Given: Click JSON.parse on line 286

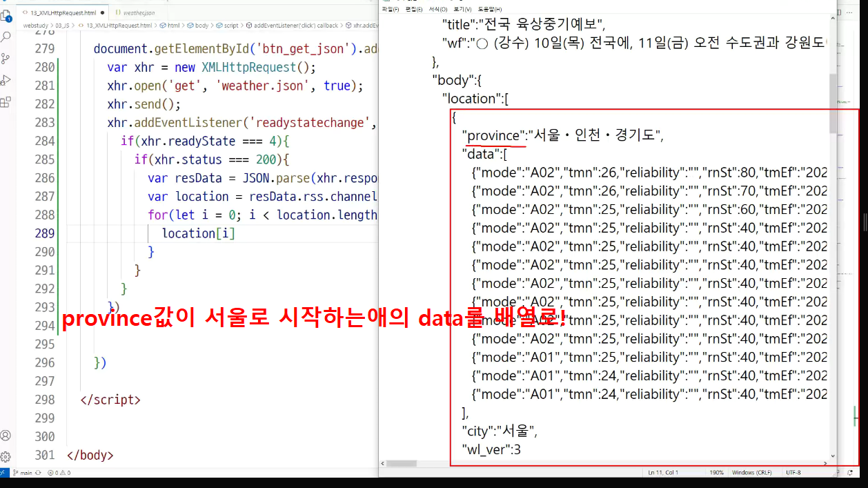Looking at the screenshot, I should coord(275,178).
